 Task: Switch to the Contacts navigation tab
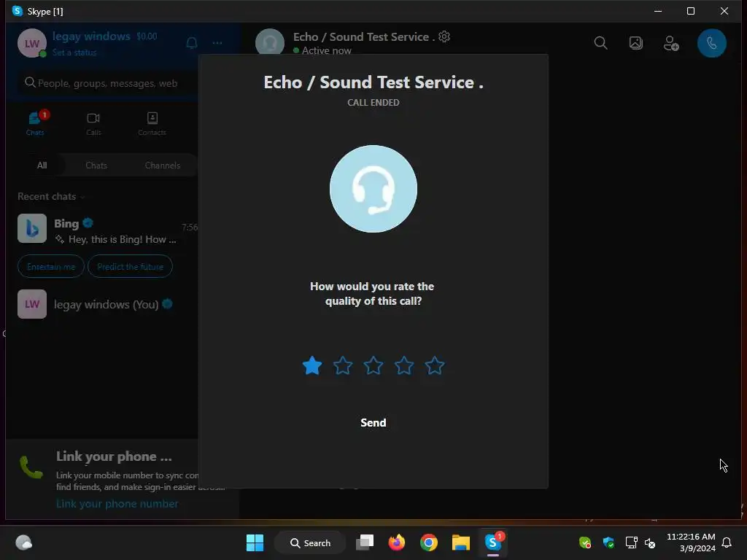click(152, 123)
